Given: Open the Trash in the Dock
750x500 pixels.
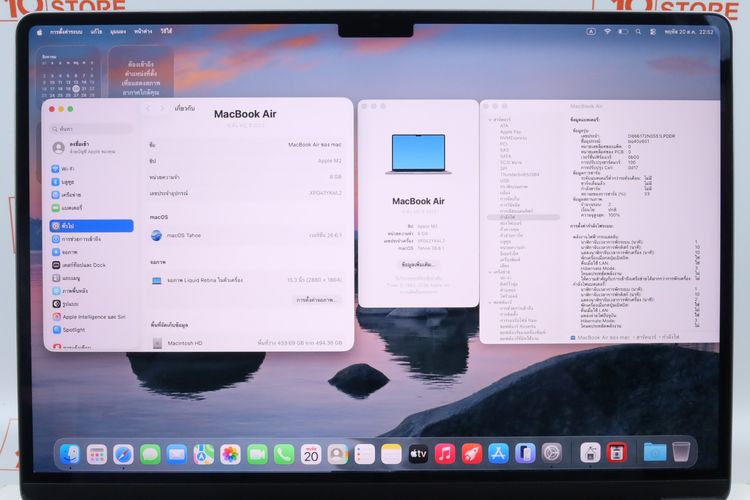Looking at the screenshot, I should 681,452.
